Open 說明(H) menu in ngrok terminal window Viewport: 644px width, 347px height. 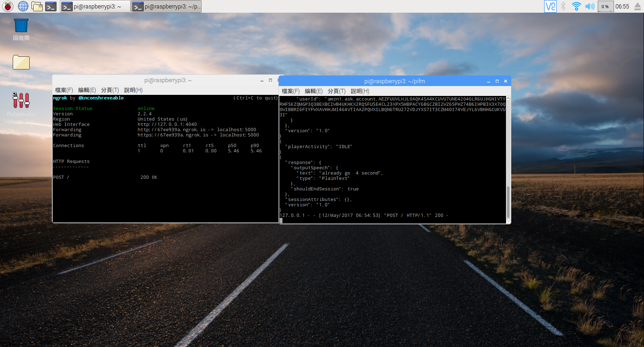133,90
